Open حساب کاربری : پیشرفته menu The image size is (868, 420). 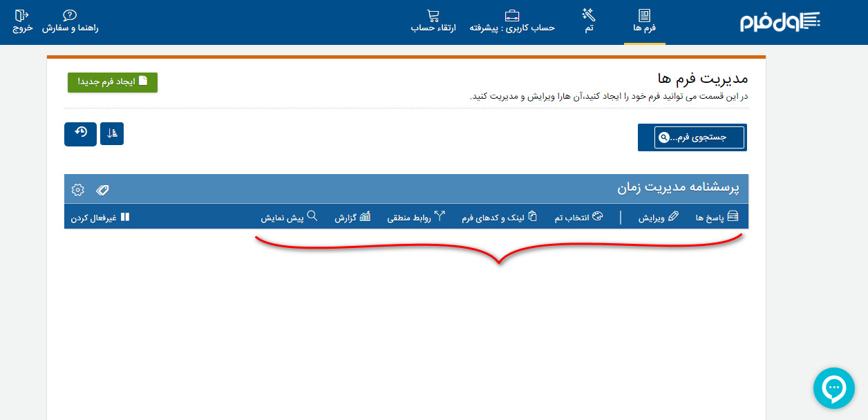pos(512,22)
